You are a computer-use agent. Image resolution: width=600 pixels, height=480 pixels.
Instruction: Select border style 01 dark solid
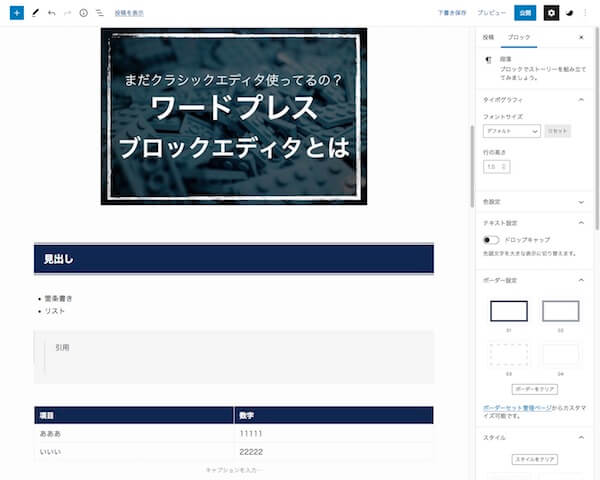[509, 311]
